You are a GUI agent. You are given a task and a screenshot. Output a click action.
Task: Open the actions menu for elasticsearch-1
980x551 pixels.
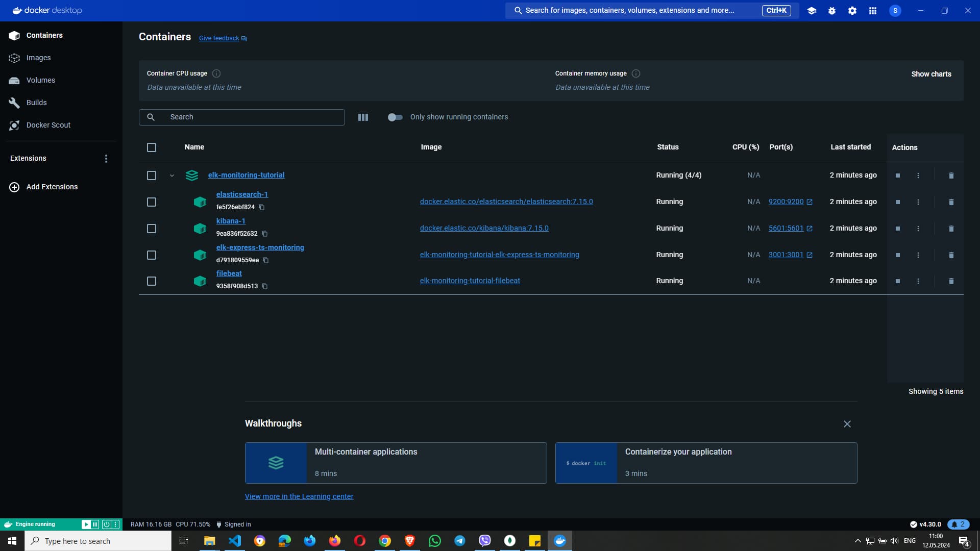[x=919, y=202]
